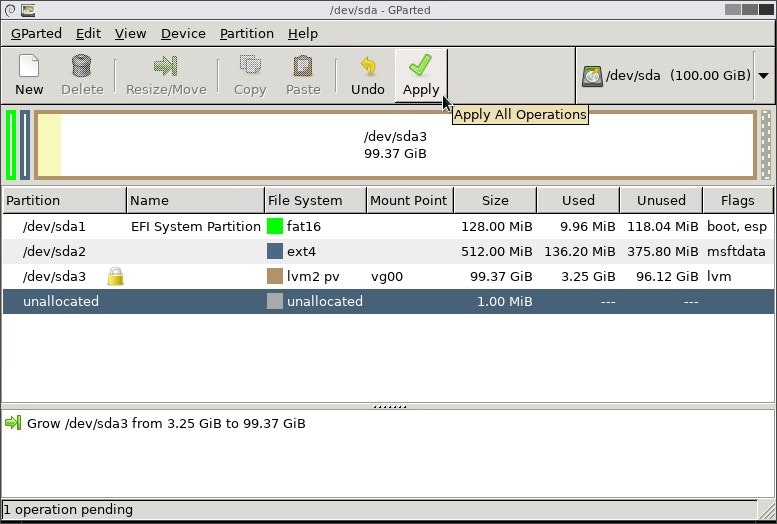Click the 136.20 MiB used cell

(x=580, y=251)
